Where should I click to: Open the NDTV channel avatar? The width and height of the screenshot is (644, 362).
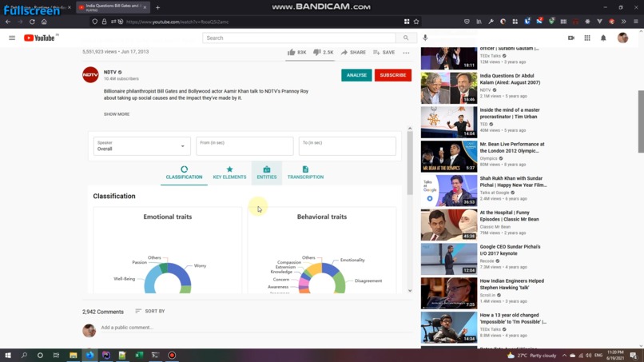pyautogui.click(x=90, y=75)
